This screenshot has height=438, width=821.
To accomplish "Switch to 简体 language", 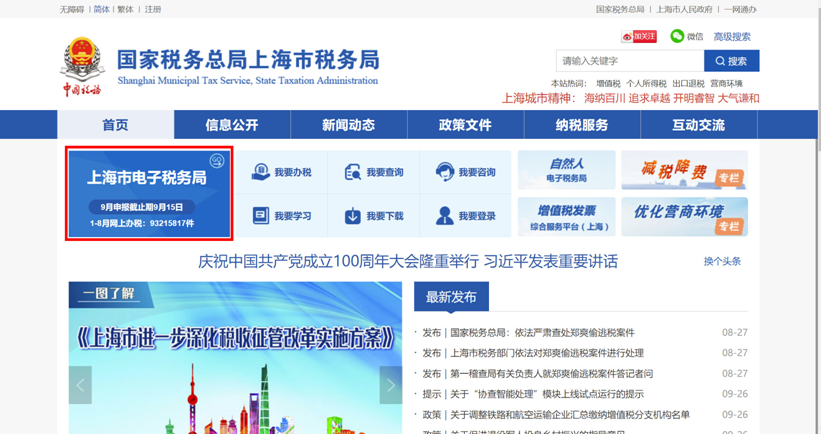I will 102,9.
